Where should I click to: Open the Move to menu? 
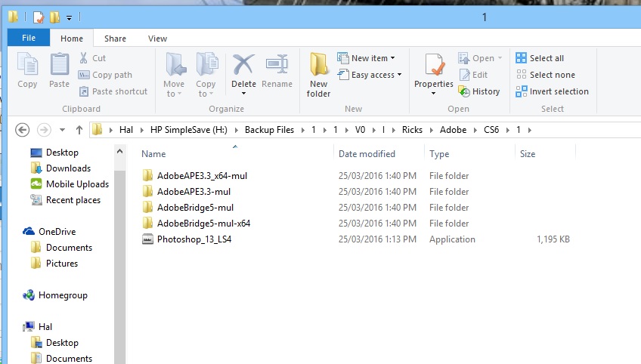click(x=174, y=76)
